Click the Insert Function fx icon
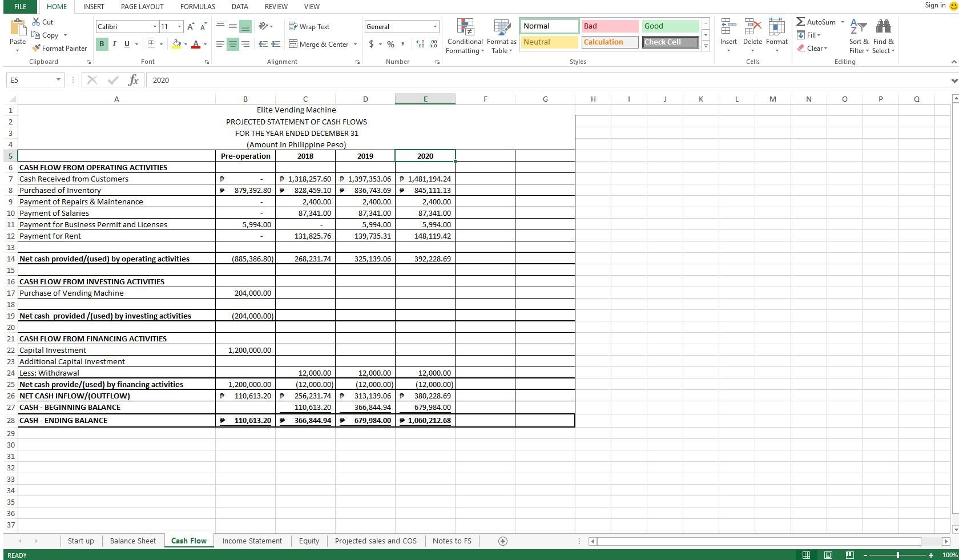 tap(133, 80)
